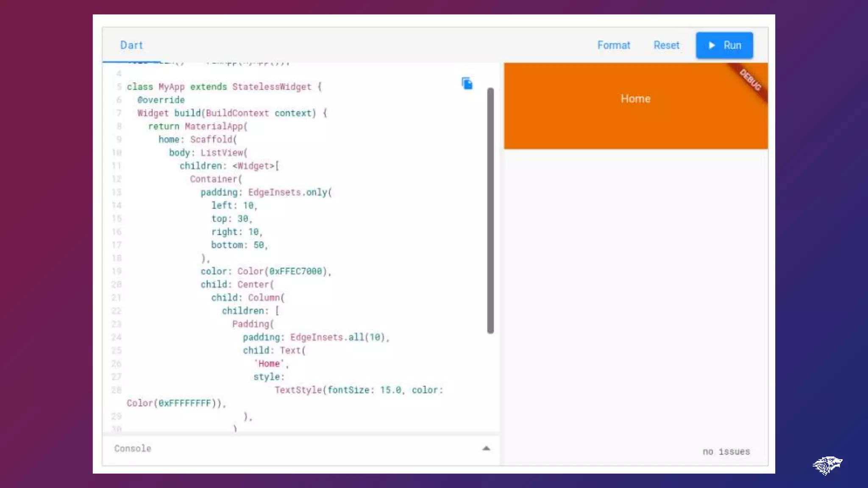Click fontSize: 15.0 in TextStyle
868x488 pixels.
pos(364,390)
